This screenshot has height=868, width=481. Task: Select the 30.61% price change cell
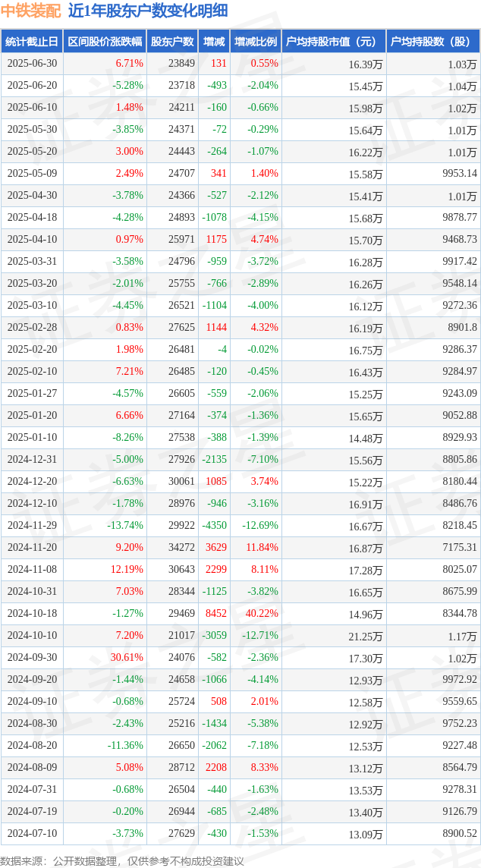tap(105, 658)
